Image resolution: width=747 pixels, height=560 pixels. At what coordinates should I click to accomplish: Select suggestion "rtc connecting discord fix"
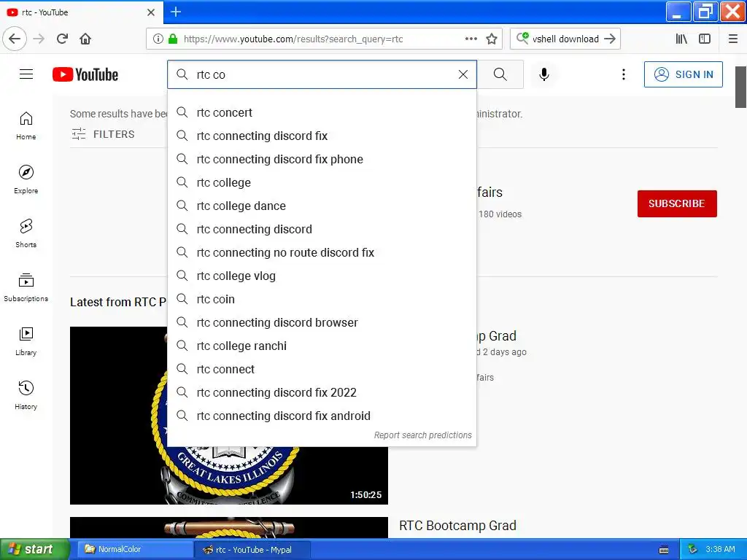point(322,136)
